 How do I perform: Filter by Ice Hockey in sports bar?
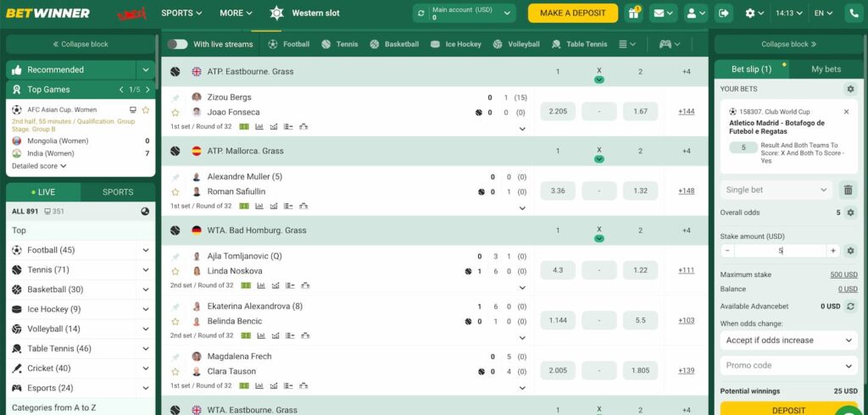tap(456, 44)
